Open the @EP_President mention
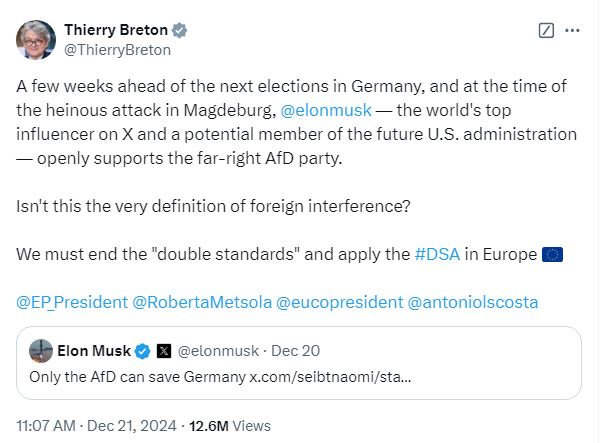The height and width of the screenshot is (443, 600). (x=70, y=300)
